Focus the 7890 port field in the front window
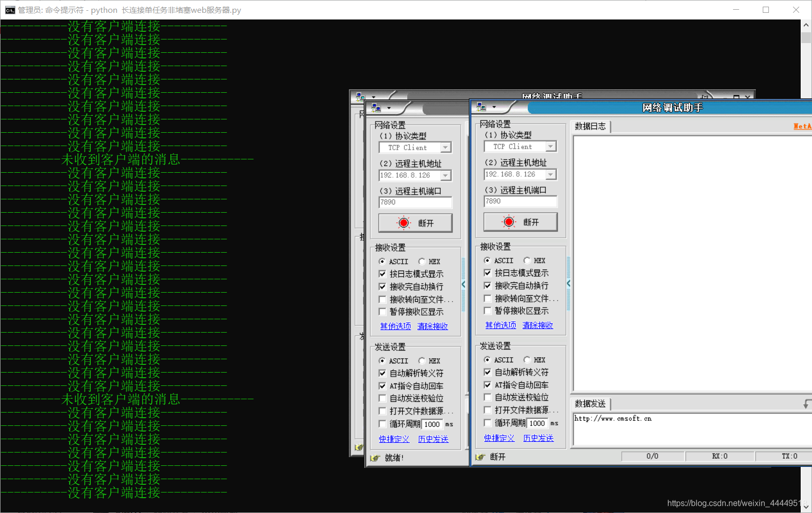The image size is (812, 513). click(x=520, y=201)
